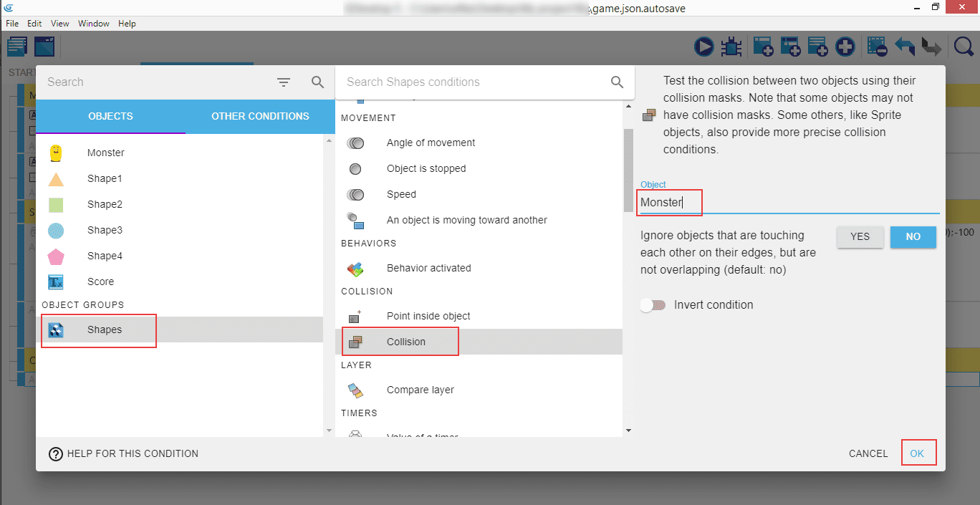Select the Compare layer condition
The image size is (980, 505).
point(420,390)
